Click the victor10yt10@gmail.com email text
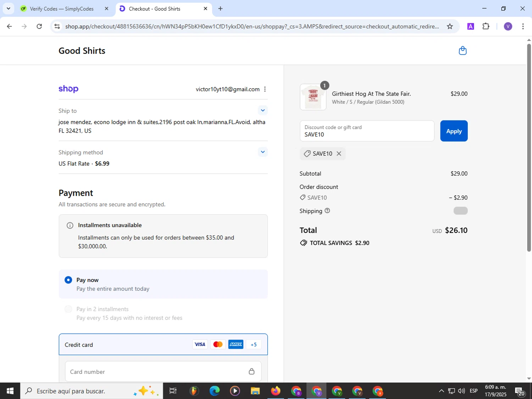Screen dimensions: 532x399 [x=228, y=89]
